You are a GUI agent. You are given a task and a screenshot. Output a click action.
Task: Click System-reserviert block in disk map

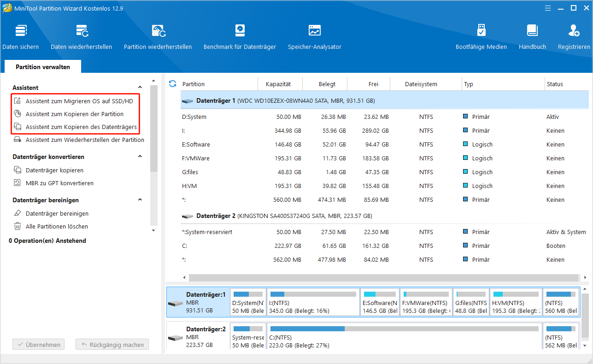click(x=248, y=337)
